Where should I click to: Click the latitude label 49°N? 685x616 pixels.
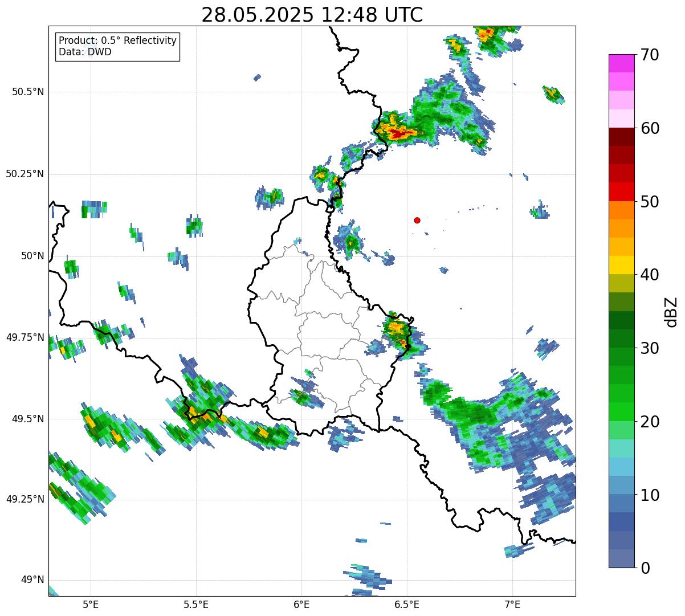point(33,580)
